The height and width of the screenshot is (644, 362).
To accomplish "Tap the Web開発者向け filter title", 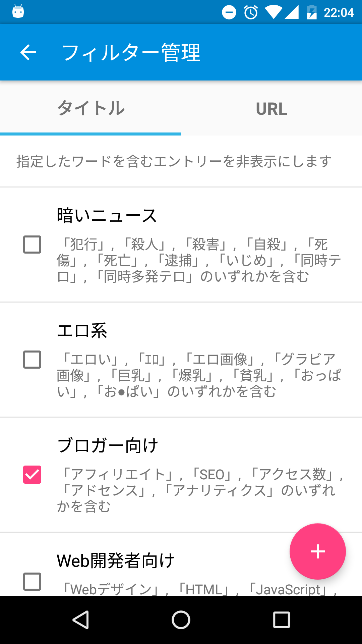I will pos(116,560).
